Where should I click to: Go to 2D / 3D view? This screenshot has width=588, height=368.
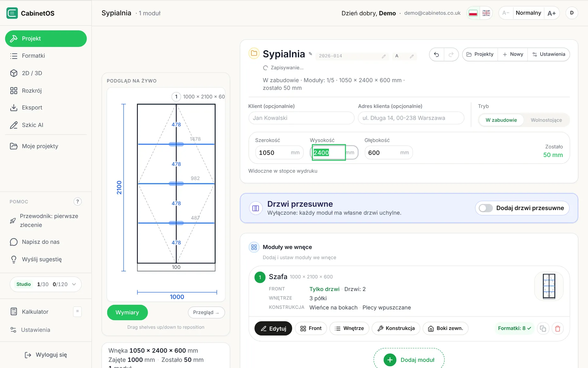click(46, 73)
